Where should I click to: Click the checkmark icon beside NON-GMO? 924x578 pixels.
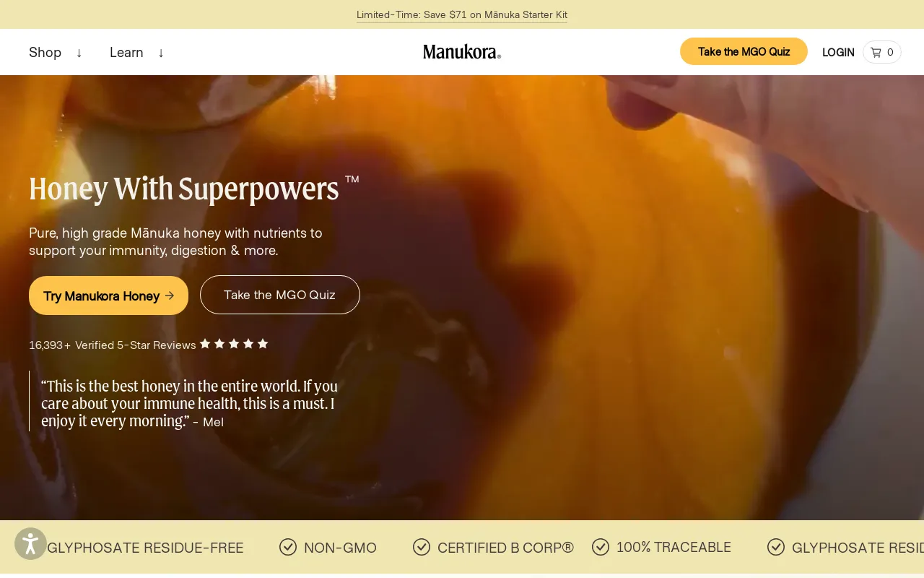[x=288, y=547]
